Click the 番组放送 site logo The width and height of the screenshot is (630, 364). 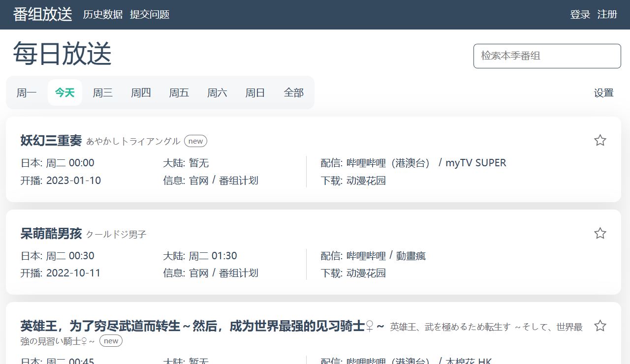click(x=43, y=15)
